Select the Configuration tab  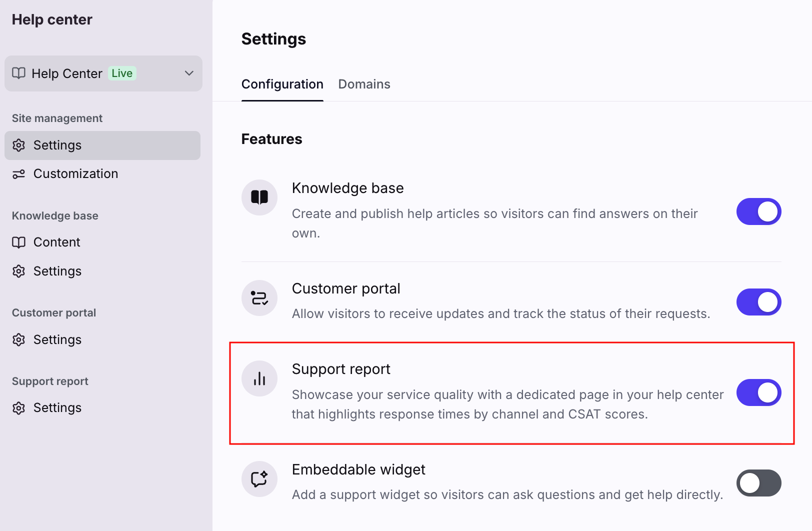tap(282, 84)
